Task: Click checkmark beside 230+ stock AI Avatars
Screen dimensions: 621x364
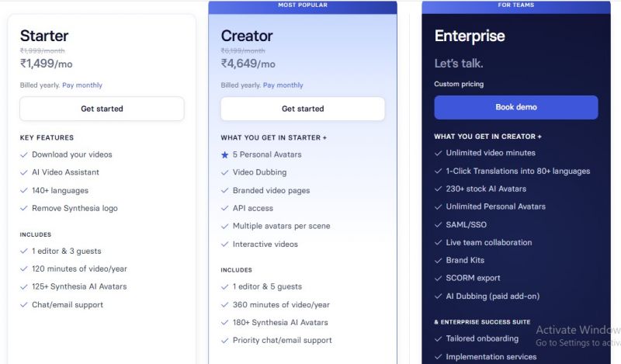Action: click(x=438, y=189)
